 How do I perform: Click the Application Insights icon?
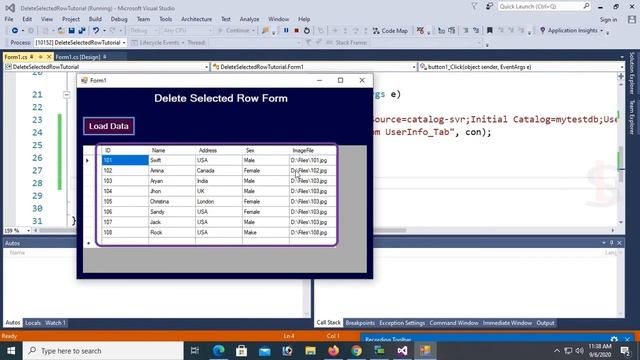(x=542, y=31)
